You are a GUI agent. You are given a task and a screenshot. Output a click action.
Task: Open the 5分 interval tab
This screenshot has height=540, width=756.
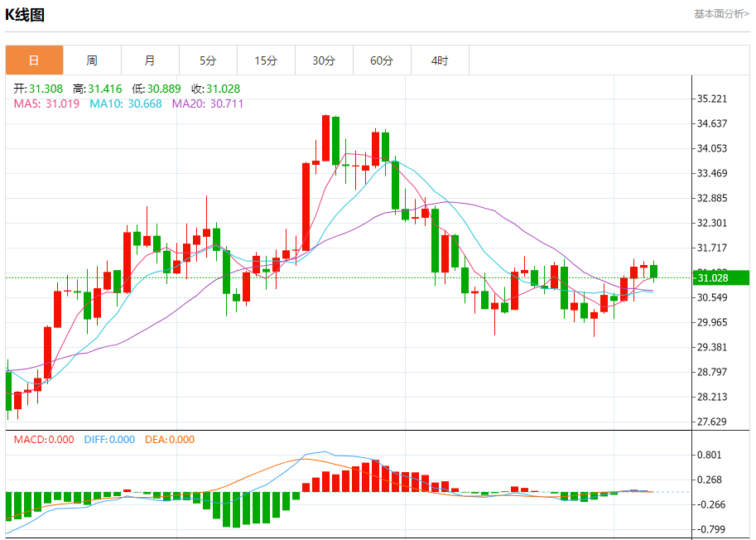coord(208,60)
